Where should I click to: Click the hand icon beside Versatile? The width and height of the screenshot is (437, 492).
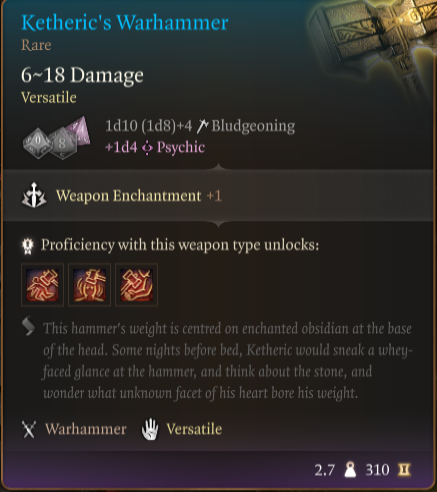150,429
